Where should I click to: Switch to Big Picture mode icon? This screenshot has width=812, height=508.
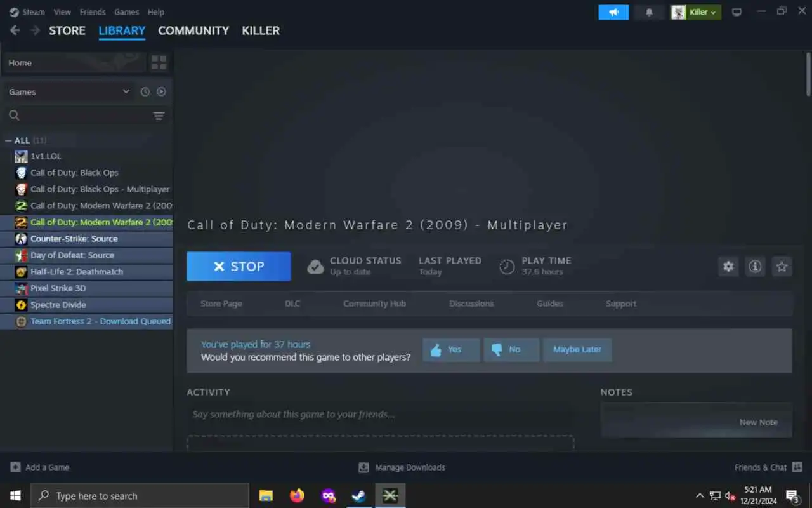tap(737, 12)
